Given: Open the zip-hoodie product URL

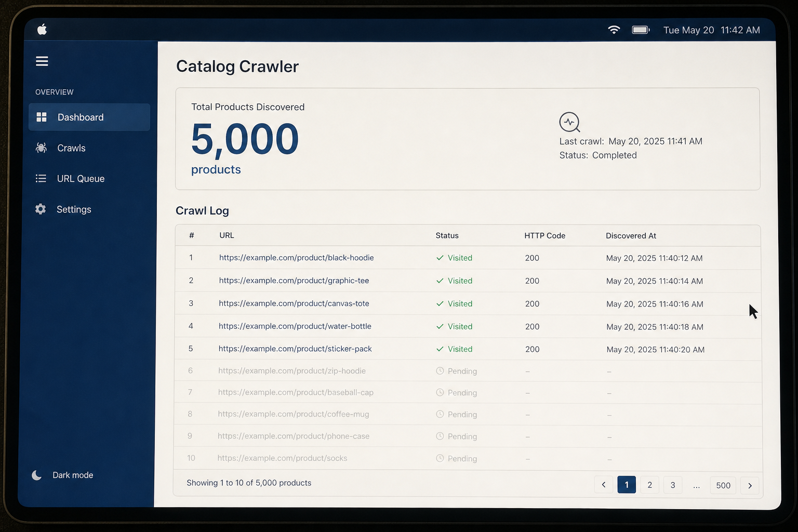Looking at the screenshot, I should 292,371.
